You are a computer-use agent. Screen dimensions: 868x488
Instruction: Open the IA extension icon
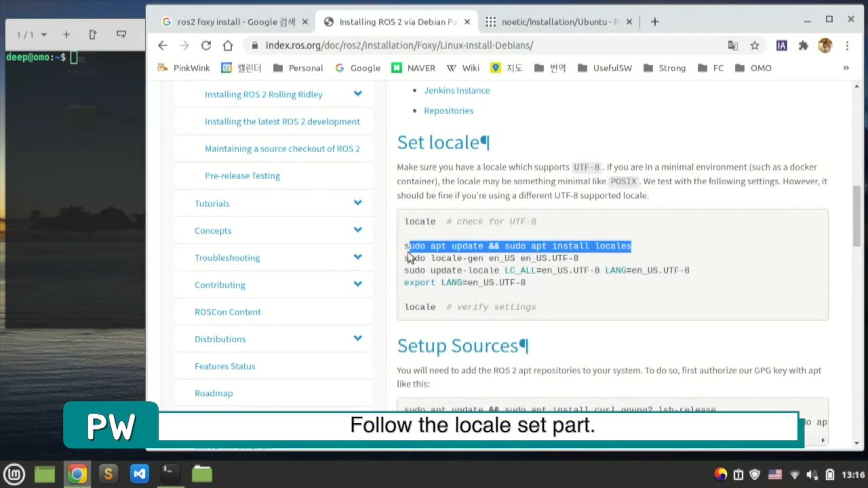click(x=782, y=45)
